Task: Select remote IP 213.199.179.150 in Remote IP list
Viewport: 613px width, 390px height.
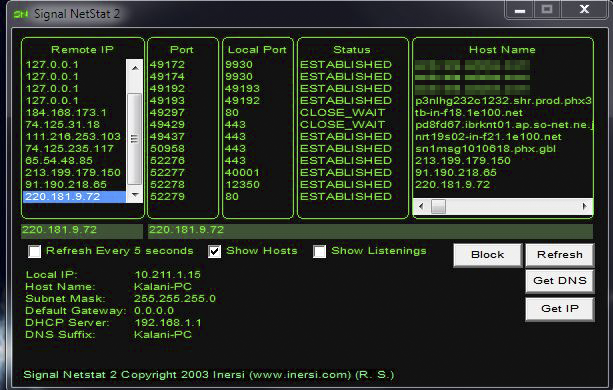Action: tap(73, 173)
